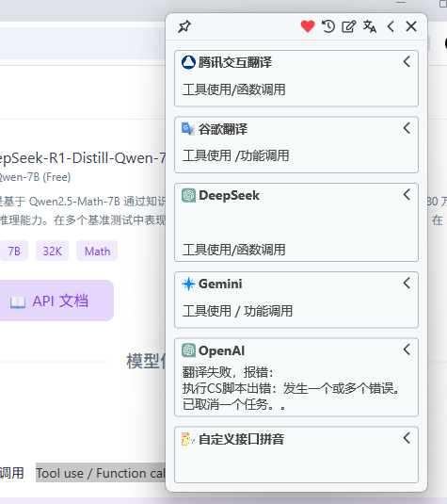Click the OpenAI 翻译失败 error message
This screenshot has height=504, width=447.
click(x=291, y=389)
